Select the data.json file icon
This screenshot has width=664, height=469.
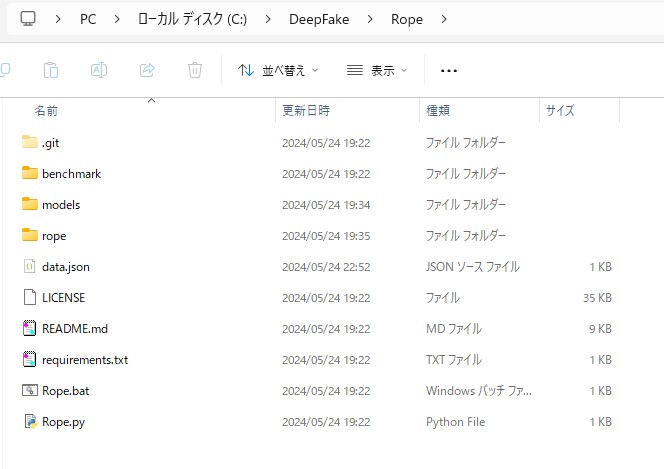[29, 267]
